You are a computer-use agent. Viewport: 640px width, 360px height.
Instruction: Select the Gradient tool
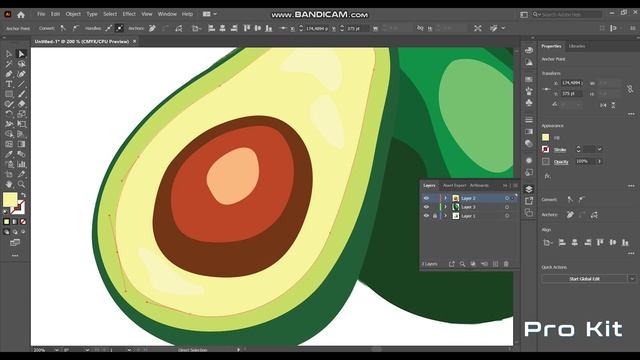tap(21, 144)
